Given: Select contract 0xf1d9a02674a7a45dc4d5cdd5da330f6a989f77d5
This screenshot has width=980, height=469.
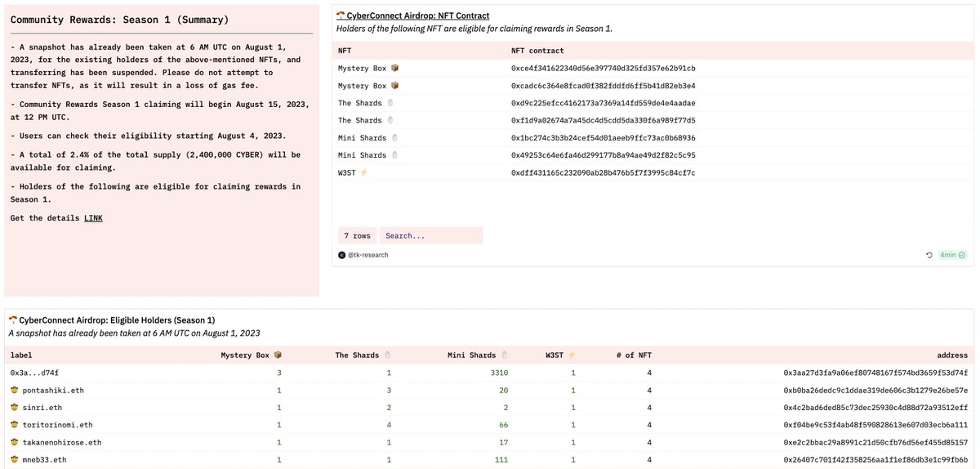Looking at the screenshot, I should [x=603, y=120].
